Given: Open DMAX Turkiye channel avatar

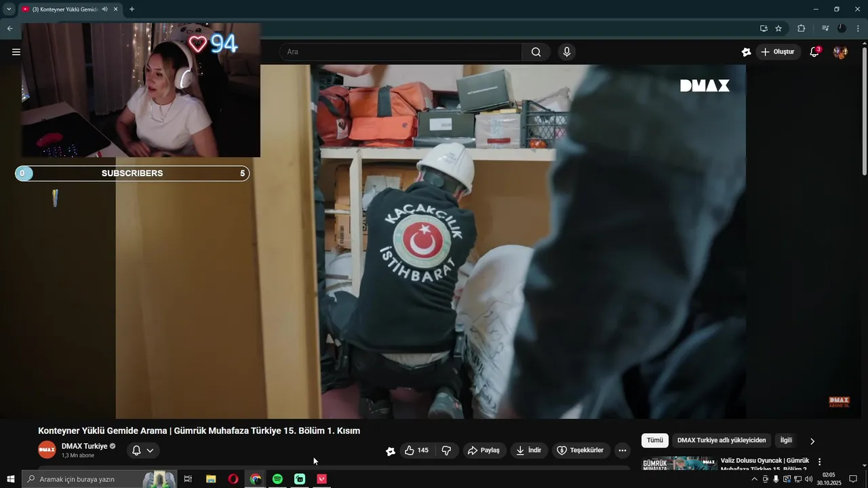Looking at the screenshot, I should [x=47, y=449].
